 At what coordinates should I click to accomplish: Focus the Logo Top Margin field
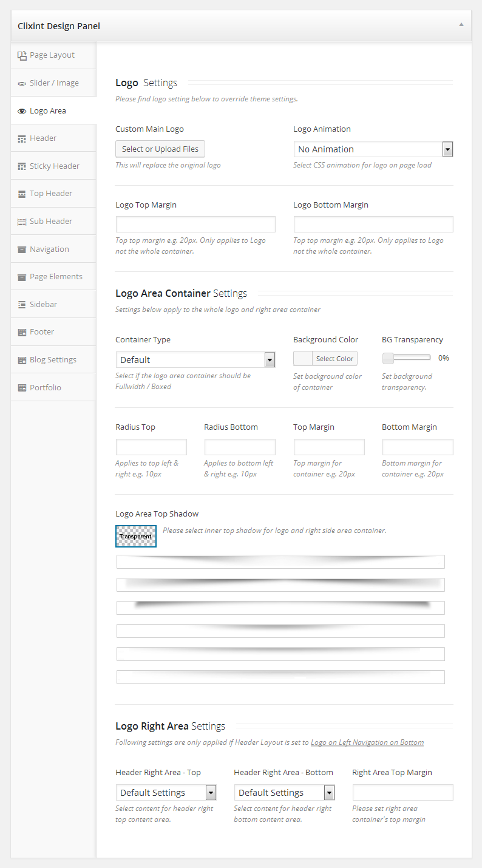click(195, 225)
